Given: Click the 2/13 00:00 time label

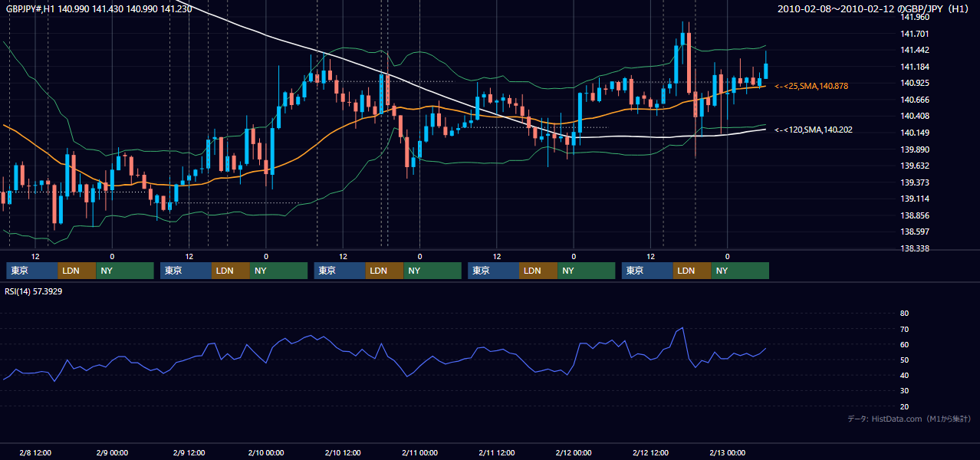Looking at the screenshot, I should click(x=727, y=452).
